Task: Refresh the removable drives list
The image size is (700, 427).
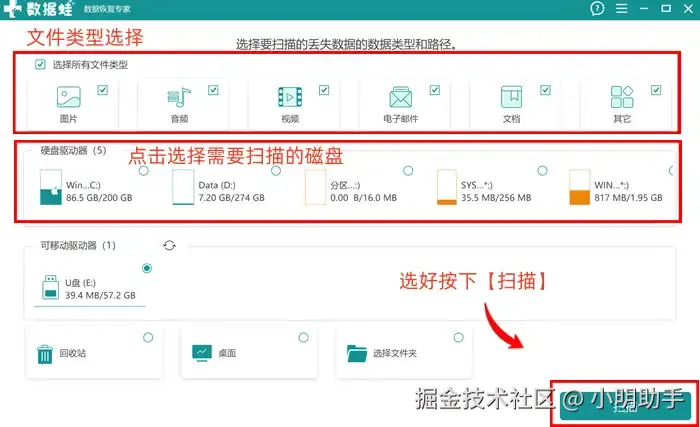Action: [169, 245]
